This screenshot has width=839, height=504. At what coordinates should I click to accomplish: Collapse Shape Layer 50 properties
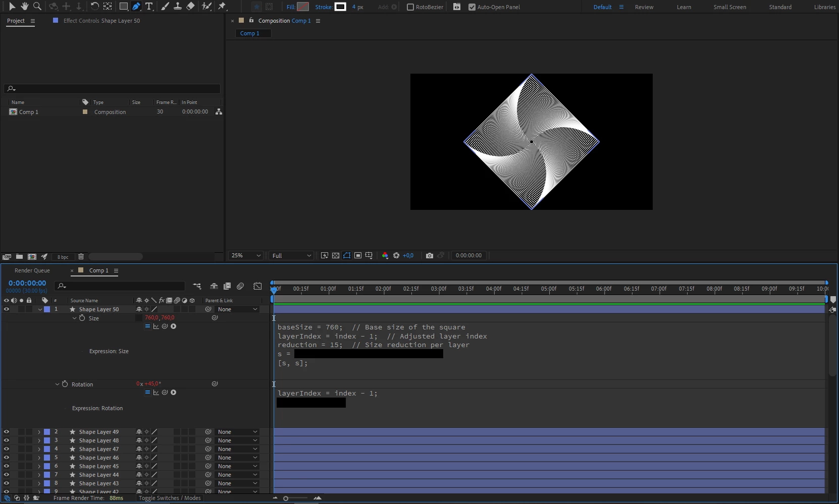40,309
